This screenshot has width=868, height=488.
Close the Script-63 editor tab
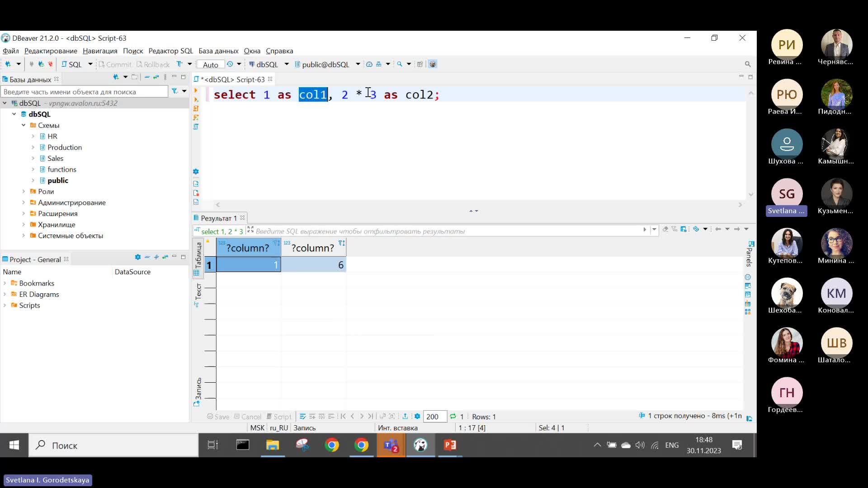tap(270, 79)
